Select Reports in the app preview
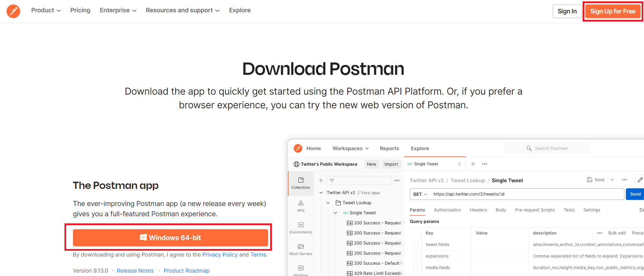 [389, 148]
